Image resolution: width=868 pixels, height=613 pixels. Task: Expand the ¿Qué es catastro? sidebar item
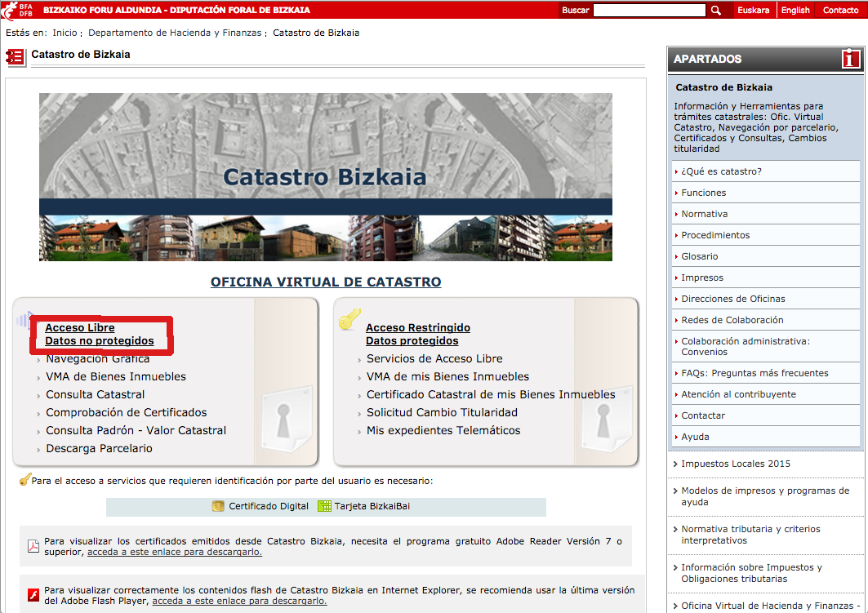721,171
